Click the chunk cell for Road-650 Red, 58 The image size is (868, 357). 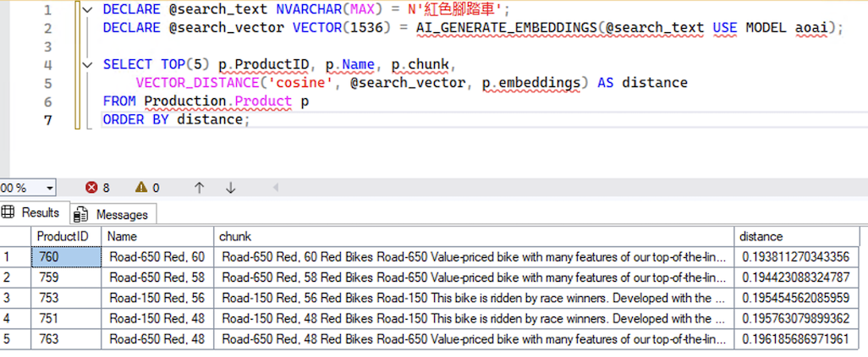pyautogui.click(x=474, y=277)
